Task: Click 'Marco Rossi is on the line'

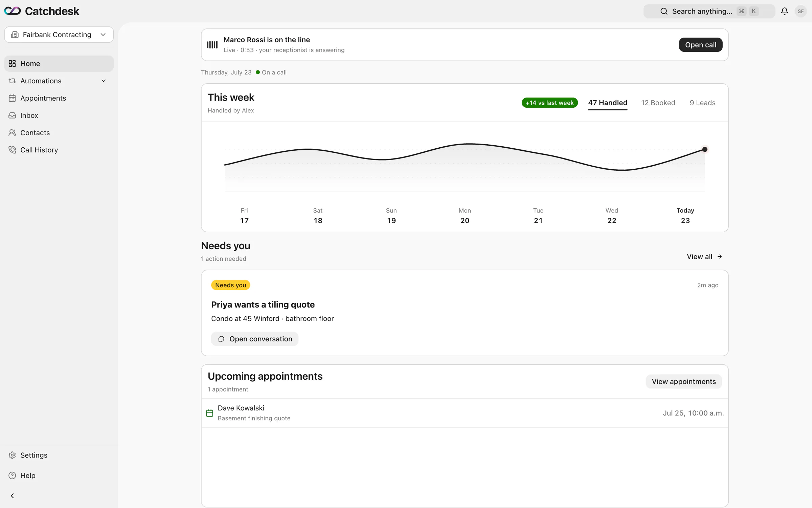Action: [x=267, y=40]
